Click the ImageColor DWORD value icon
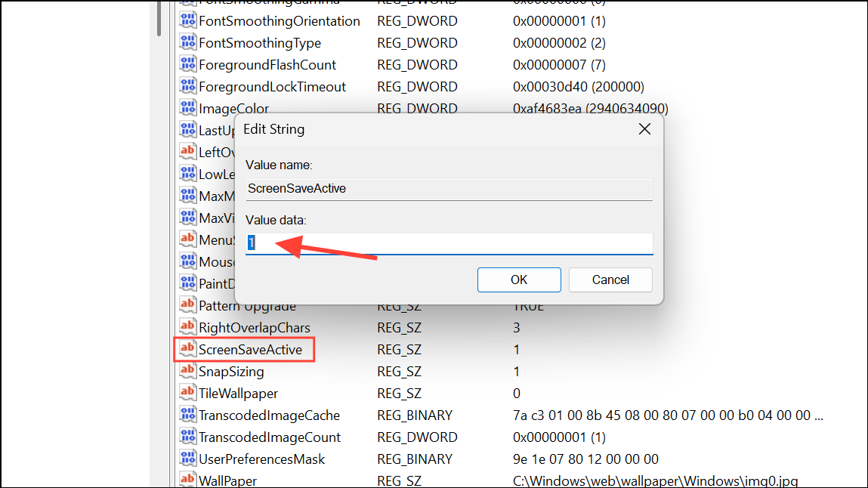The width and height of the screenshot is (868, 488). 187,107
